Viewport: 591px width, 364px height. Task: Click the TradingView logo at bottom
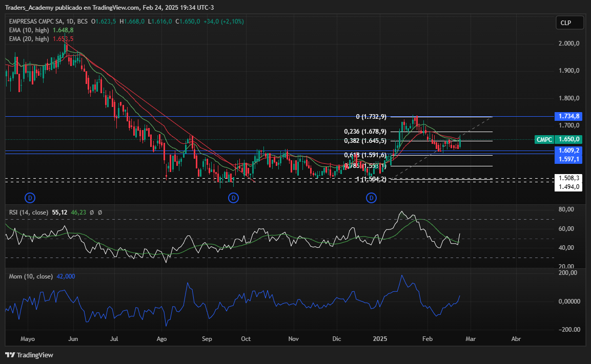point(29,355)
